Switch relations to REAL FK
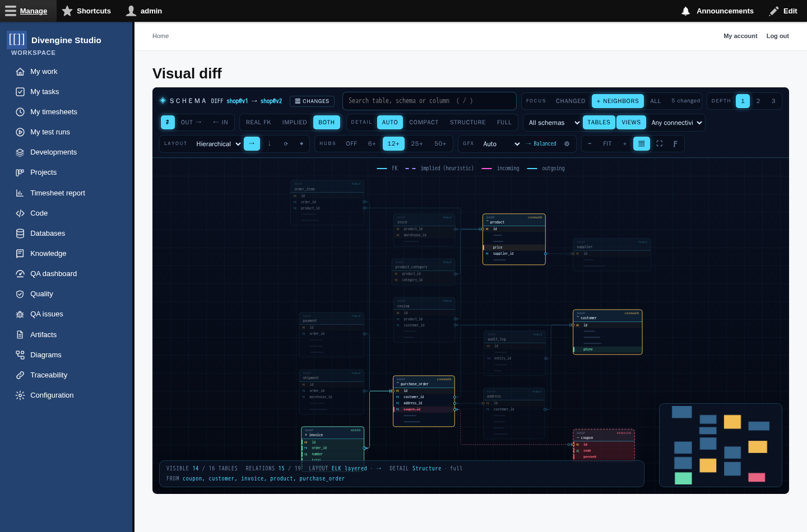Screen dimensions: 807x532 click(x=258, y=123)
